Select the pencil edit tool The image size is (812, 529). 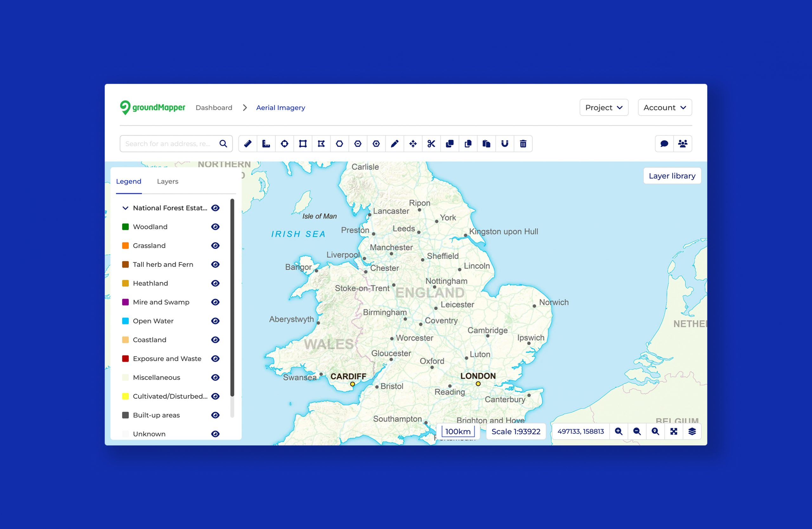394,144
